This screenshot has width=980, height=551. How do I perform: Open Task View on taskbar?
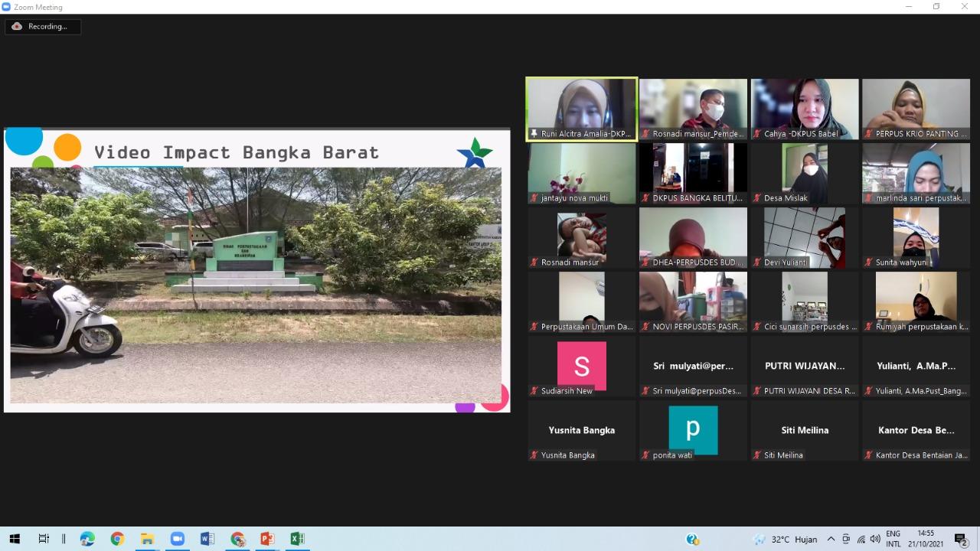pos(44,539)
